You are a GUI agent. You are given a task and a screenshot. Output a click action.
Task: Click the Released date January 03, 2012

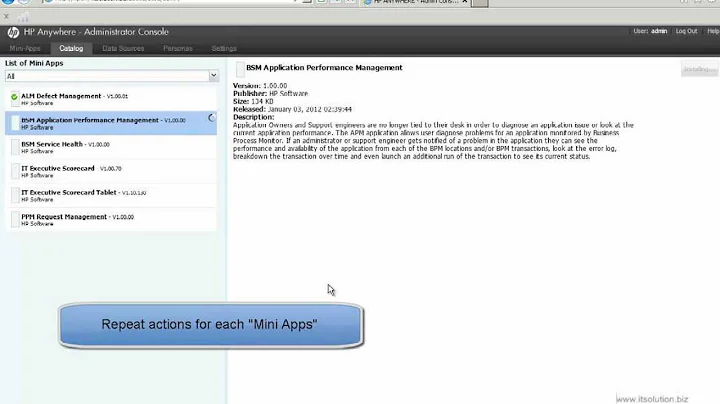[309, 109]
